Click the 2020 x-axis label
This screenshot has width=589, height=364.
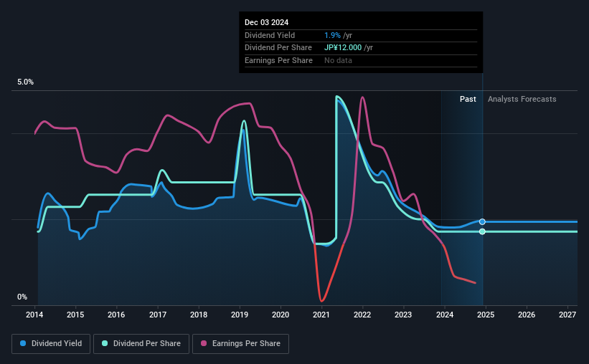point(281,315)
